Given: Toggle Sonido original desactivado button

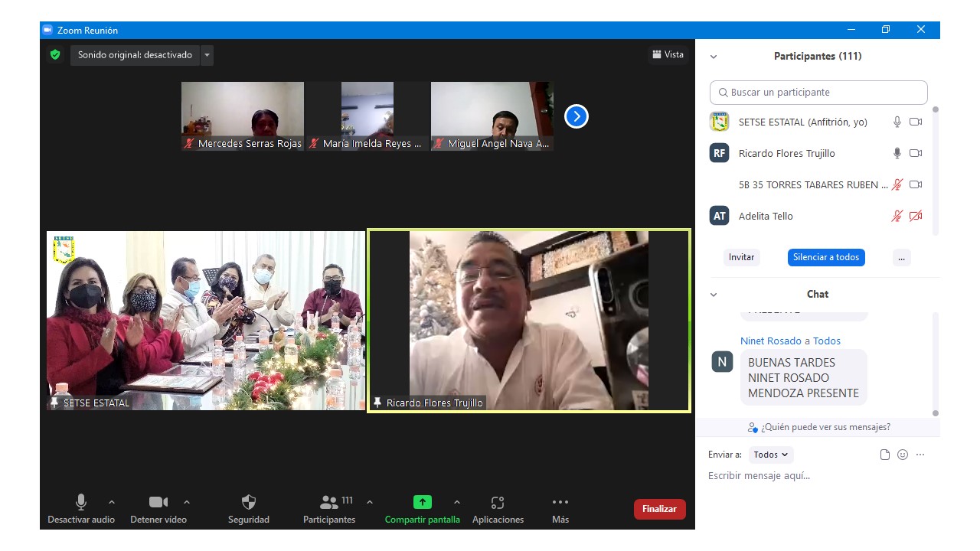Looking at the screenshot, I should pos(135,55).
